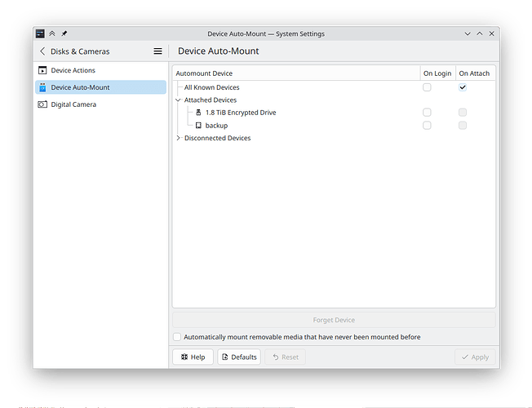Screen dimensions: 532x408
Task: Collapse the Attached Devices group
Action: coord(178,100)
